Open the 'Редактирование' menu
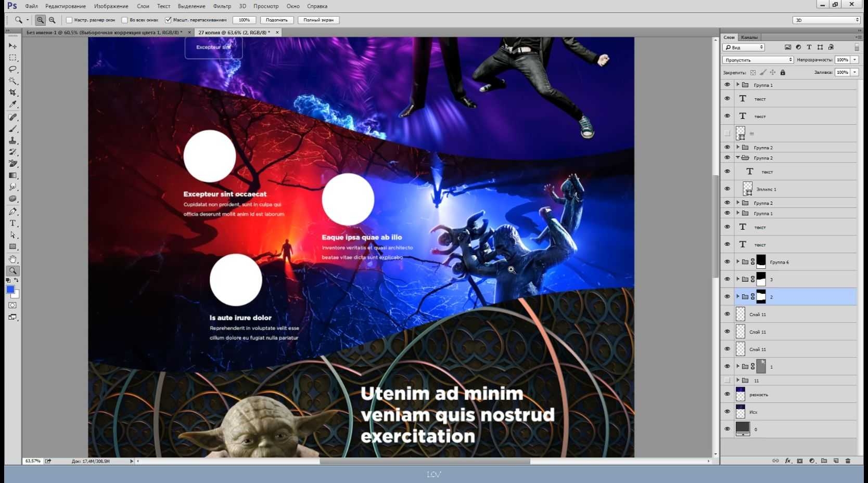Screen dimensions: 868x483 point(66,6)
